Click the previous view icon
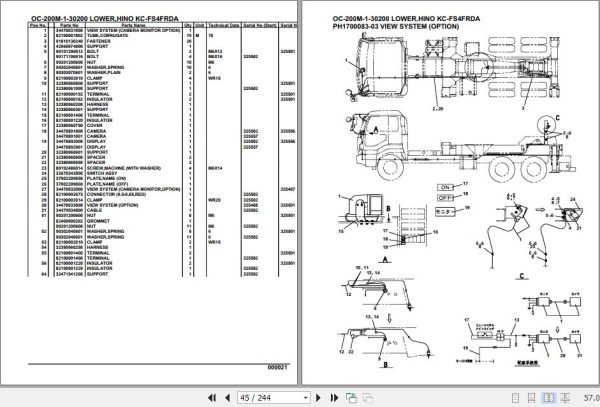The height and width of the screenshot is (407, 600). click(351, 398)
